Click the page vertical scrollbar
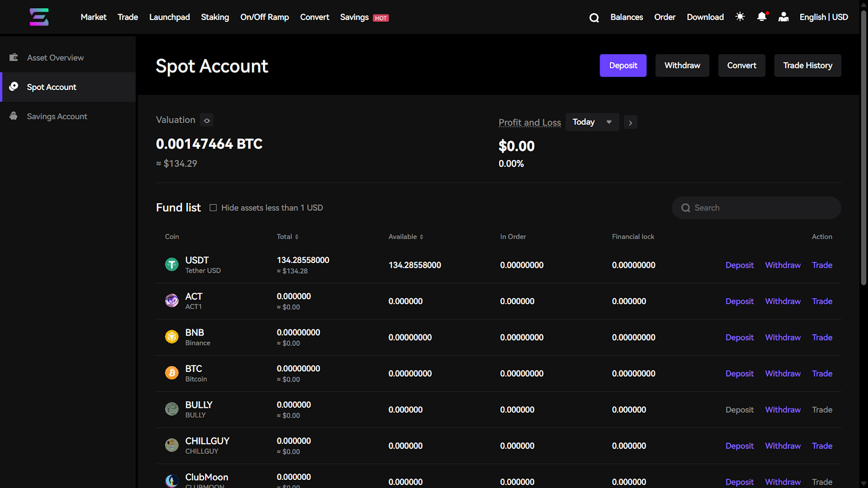The image size is (868, 488). point(864,146)
